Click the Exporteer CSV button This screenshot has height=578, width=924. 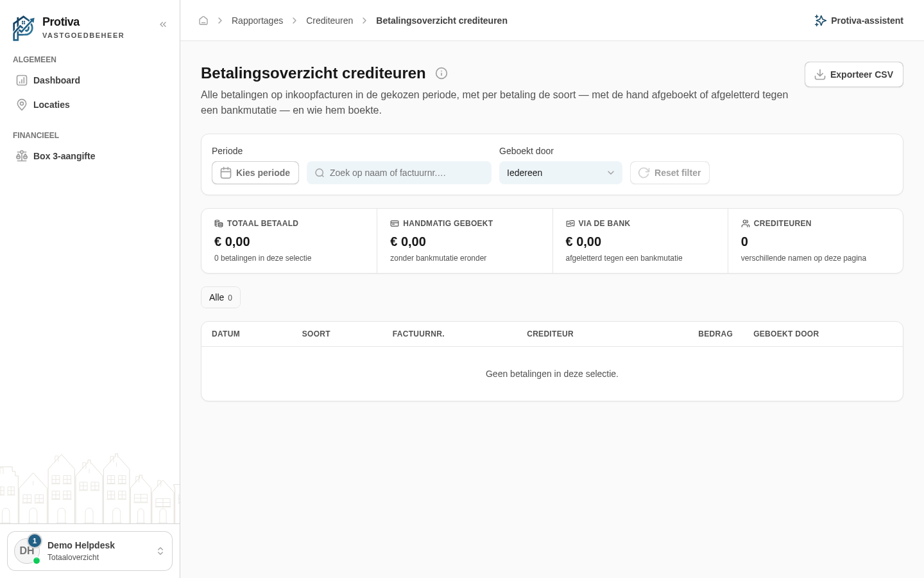point(853,74)
